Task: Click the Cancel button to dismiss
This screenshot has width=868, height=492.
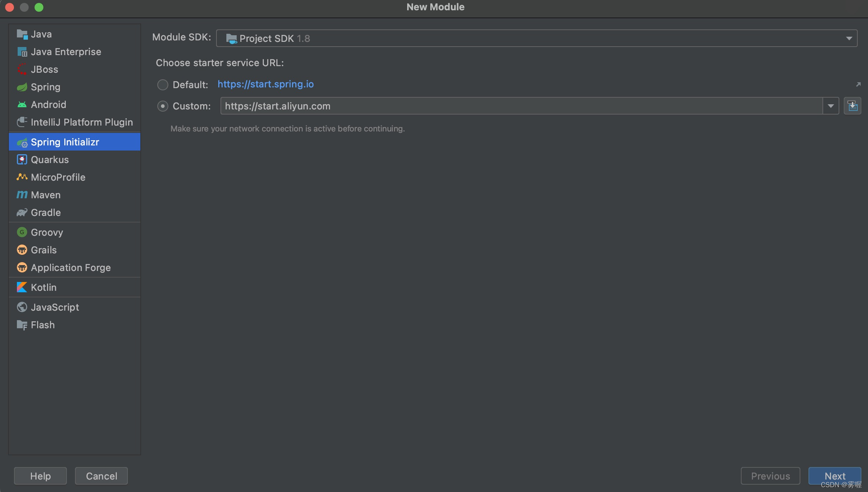Action: [101, 476]
